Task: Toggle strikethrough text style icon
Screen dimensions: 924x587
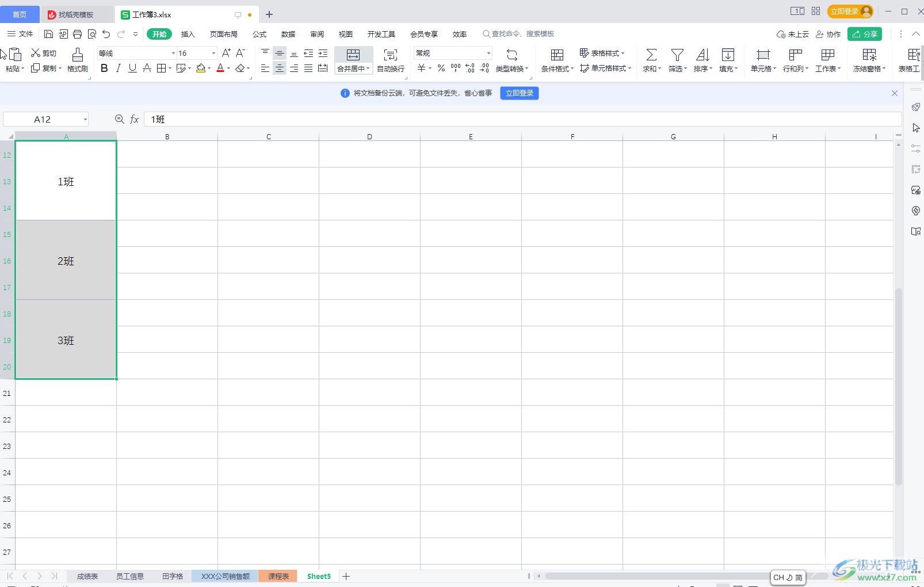Action: click(147, 68)
